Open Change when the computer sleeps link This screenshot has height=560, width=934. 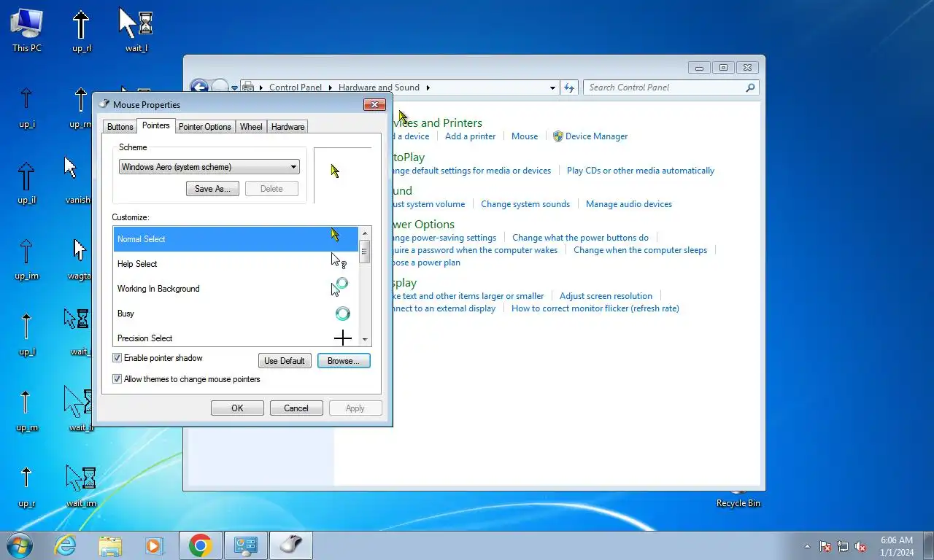point(640,250)
